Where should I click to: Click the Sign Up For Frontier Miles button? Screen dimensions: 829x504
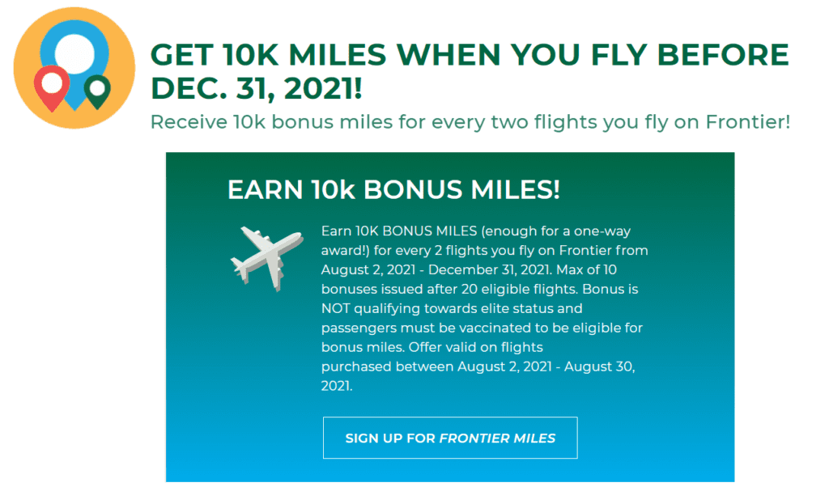[450, 438]
